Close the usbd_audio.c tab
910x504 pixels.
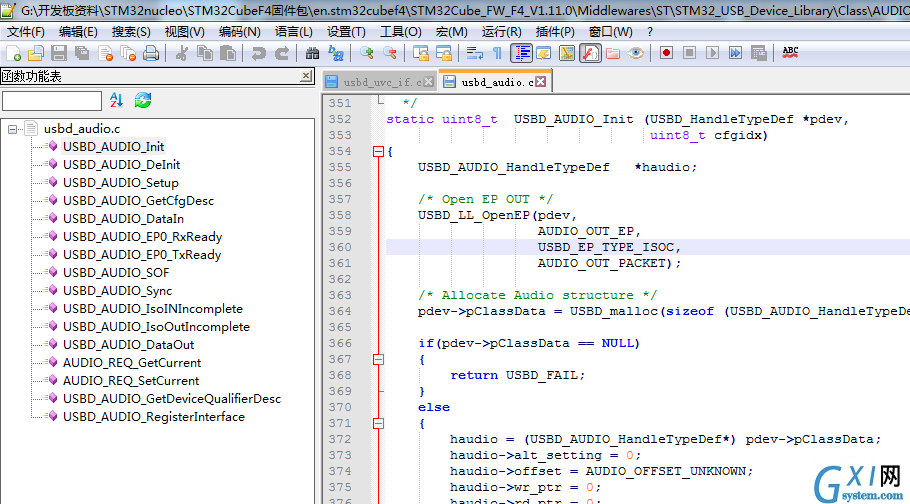[x=540, y=81]
